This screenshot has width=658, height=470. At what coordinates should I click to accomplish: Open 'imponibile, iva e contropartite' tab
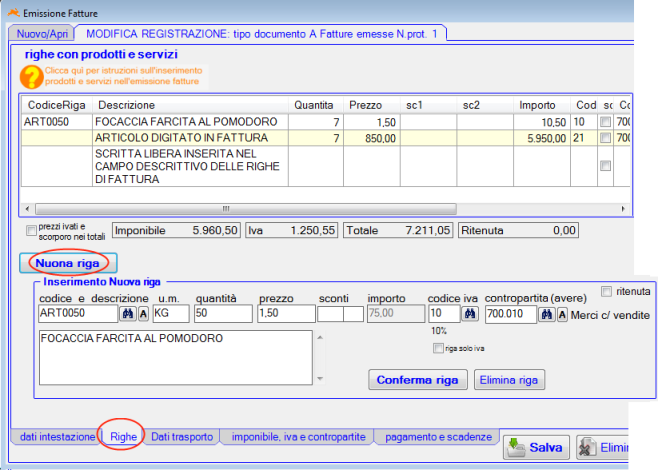[298, 437]
